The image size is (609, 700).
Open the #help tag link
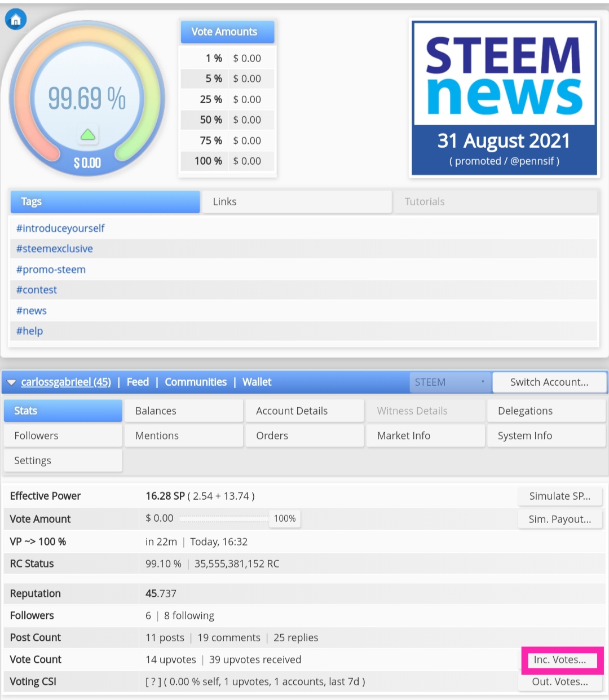(x=29, y=331)
